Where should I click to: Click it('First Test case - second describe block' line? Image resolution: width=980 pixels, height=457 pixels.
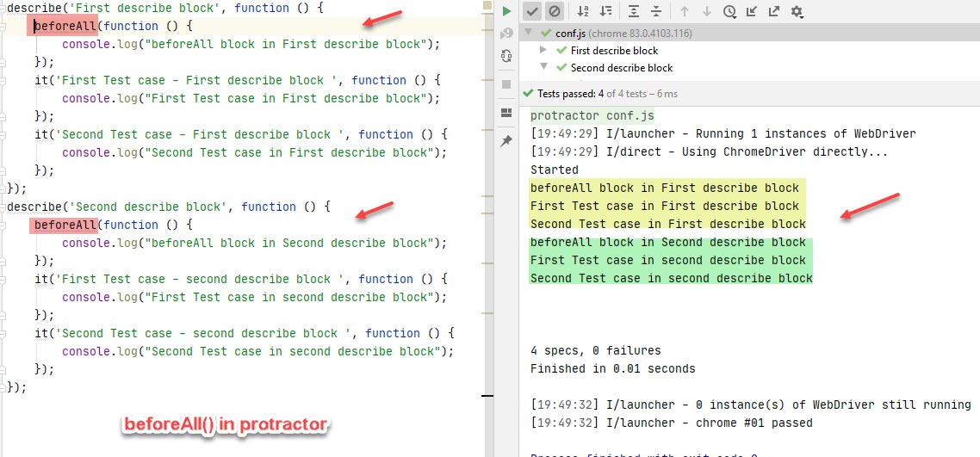241,279
